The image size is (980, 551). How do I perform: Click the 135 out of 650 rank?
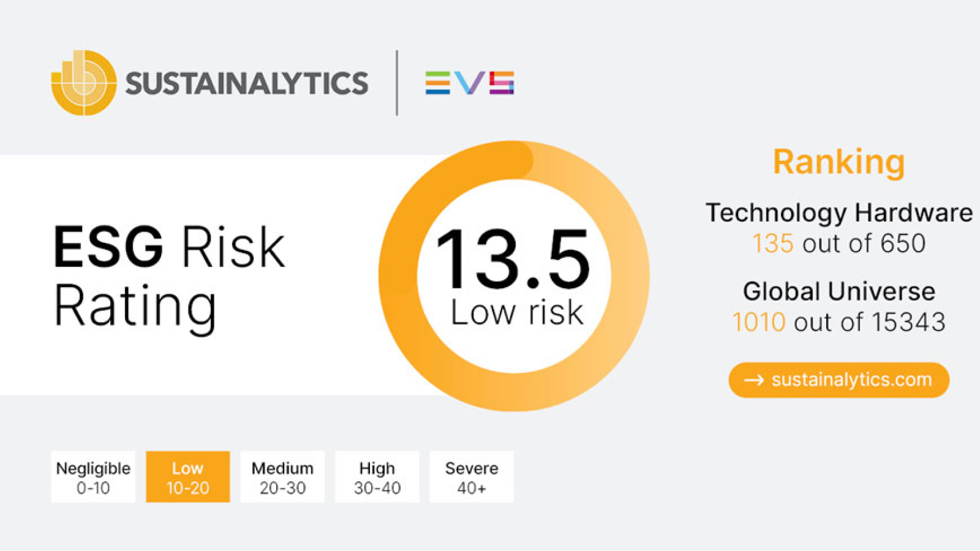pos(839,244)
